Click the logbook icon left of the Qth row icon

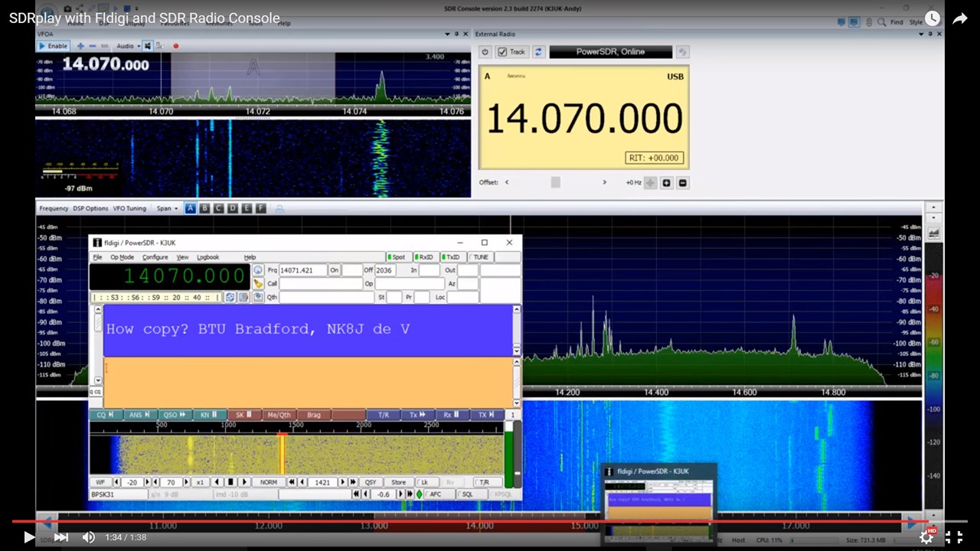(x=243, y=297)
